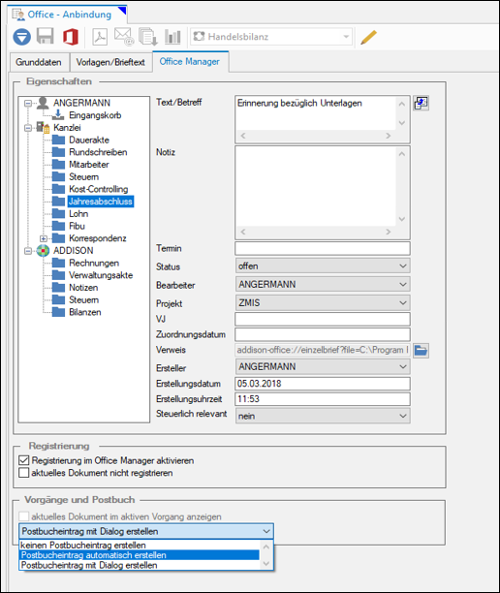Viewport: 500px width, 593px height.
Task: Collapse the ANGERMANN tree node
Action: click(28, 103)
